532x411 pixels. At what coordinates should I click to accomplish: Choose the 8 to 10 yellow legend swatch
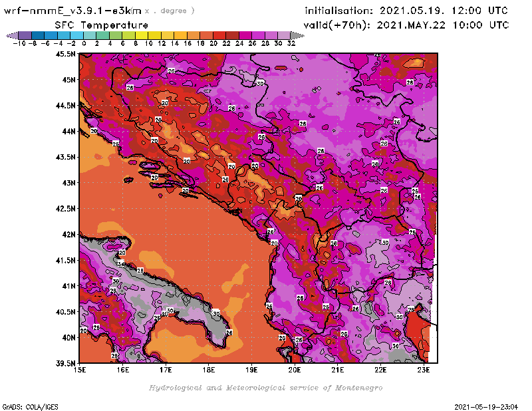point(142,35)
